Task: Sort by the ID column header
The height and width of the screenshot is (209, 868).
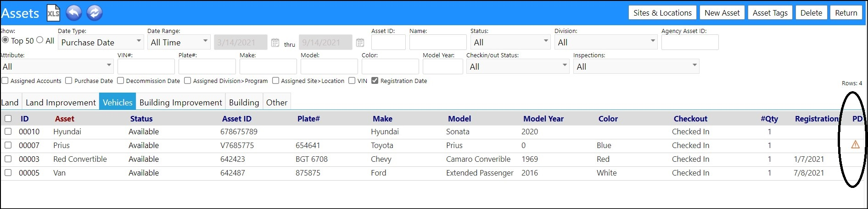Action: click(x=24, y=119)
